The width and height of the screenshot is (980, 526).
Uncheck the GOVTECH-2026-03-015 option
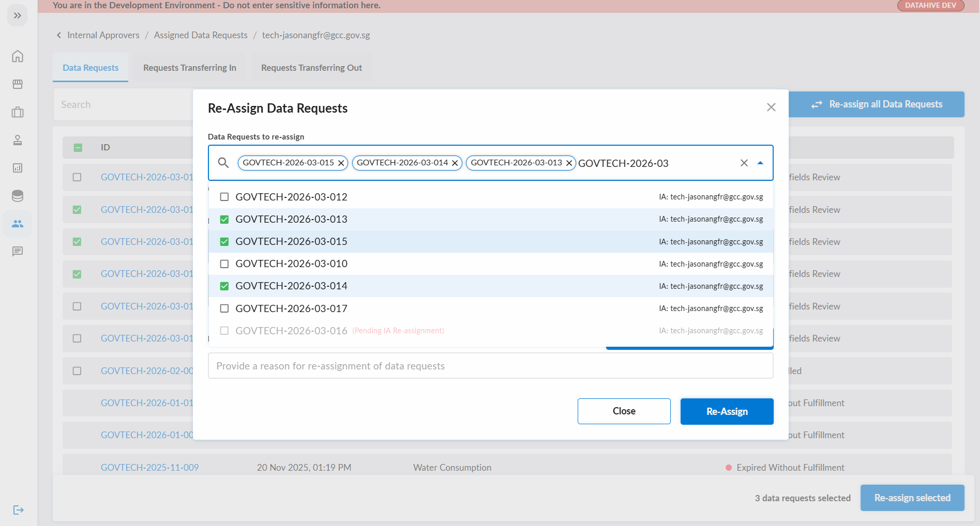224,242
